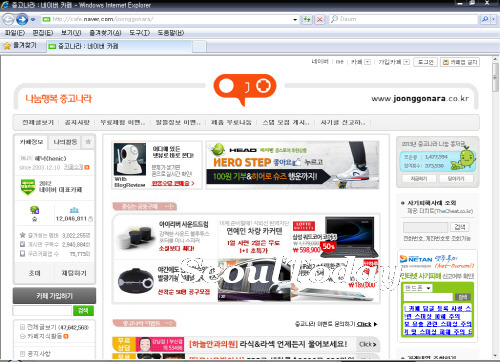The width and height of the screenshot is (500, 362).
Task: Click the 담아가기 button in donation box
Action: [x=456, y=179]
